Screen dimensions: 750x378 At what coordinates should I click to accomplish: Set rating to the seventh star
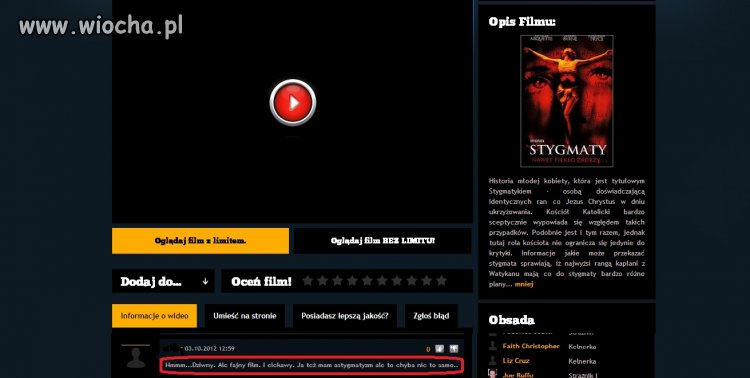(397, 281)
